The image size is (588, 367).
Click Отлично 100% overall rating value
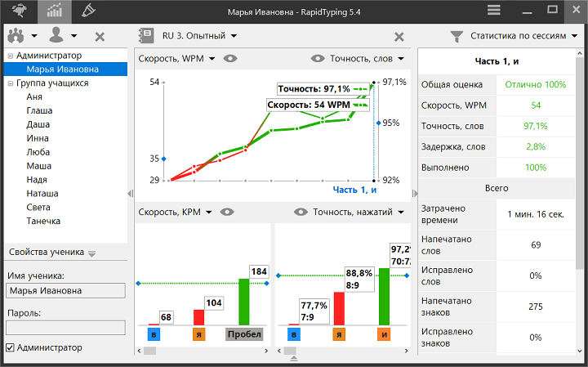tap(536, 85)
